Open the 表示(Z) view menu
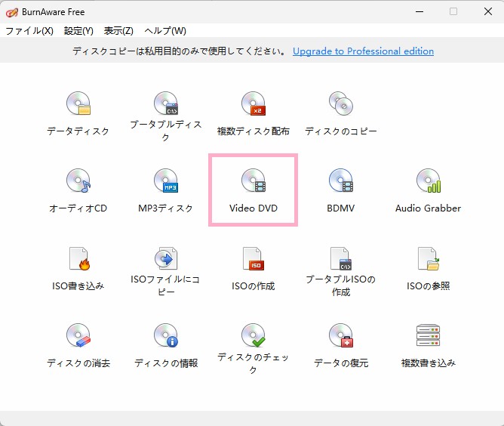Image resolution: width=504 pixels, height=426 pixels. click(x=118, y=31)
